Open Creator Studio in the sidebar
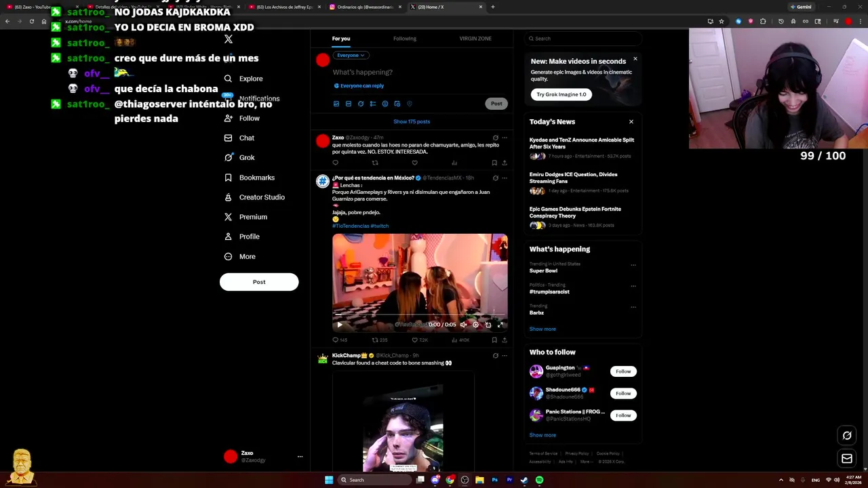 point(254,197)
